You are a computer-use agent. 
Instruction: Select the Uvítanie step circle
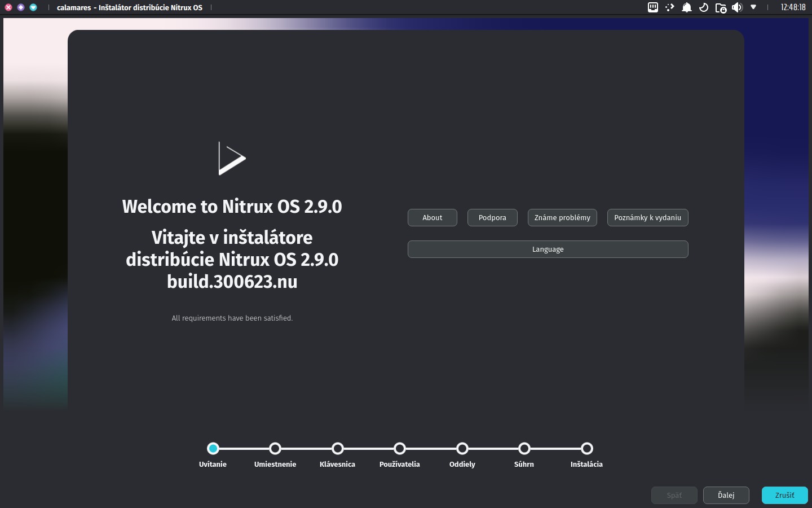[x=213, y=448]
